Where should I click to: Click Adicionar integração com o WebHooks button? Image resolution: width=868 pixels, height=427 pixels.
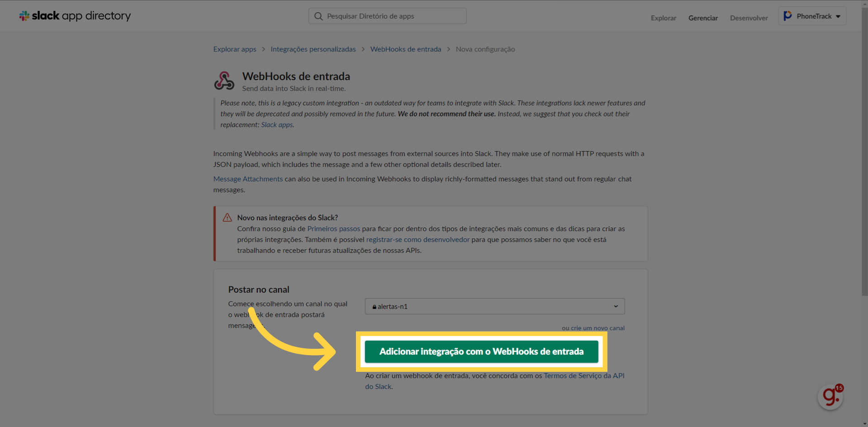coord(482,351)
